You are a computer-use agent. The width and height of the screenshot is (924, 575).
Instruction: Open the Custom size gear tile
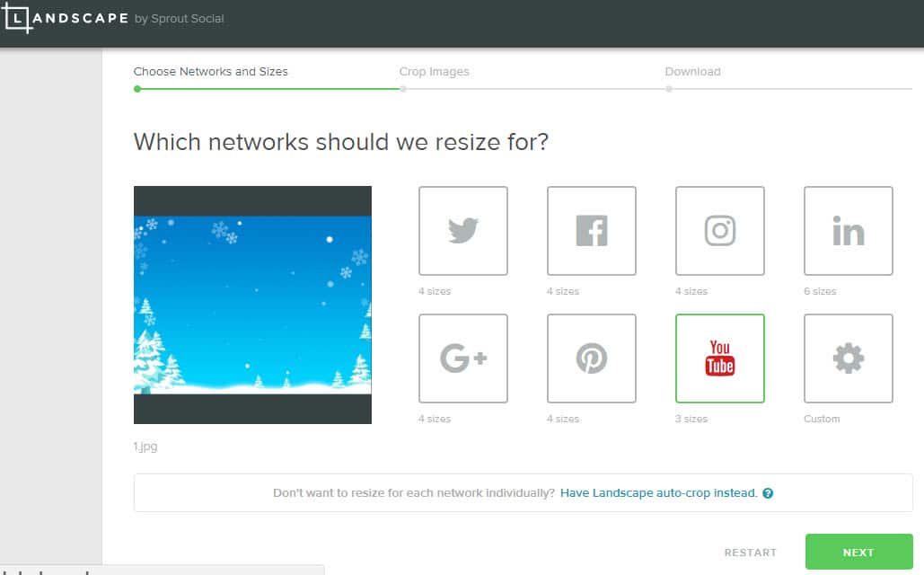849,358
